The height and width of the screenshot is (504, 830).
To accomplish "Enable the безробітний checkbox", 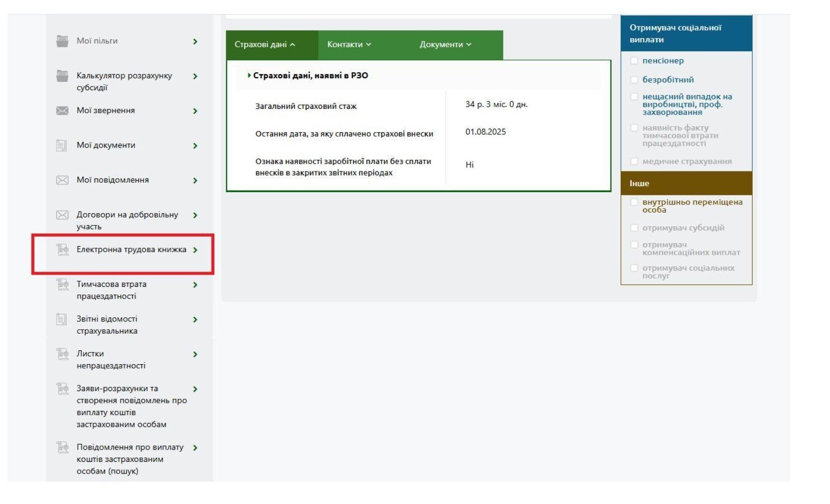I will point(634,80).
